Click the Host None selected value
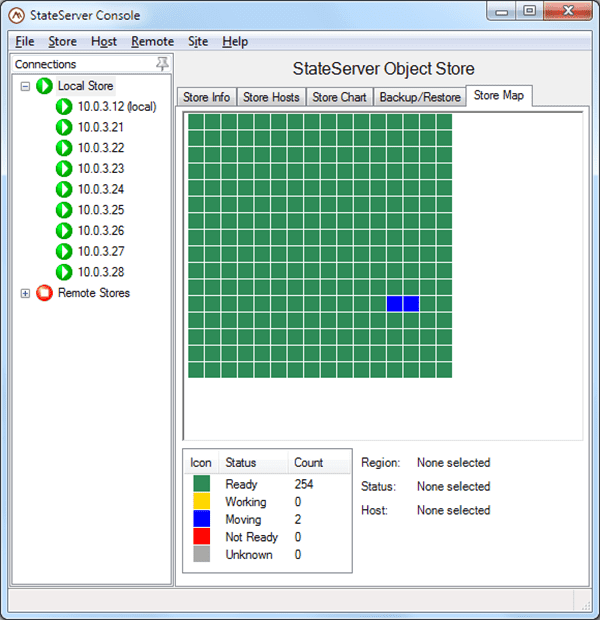 click(454, 510)
